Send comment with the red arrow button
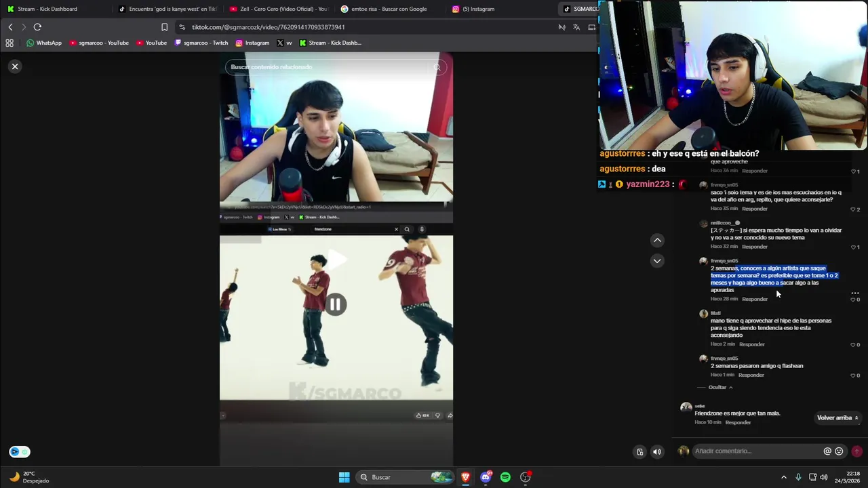This screenshot has width=868, height=488. click(x=856, y=451)
